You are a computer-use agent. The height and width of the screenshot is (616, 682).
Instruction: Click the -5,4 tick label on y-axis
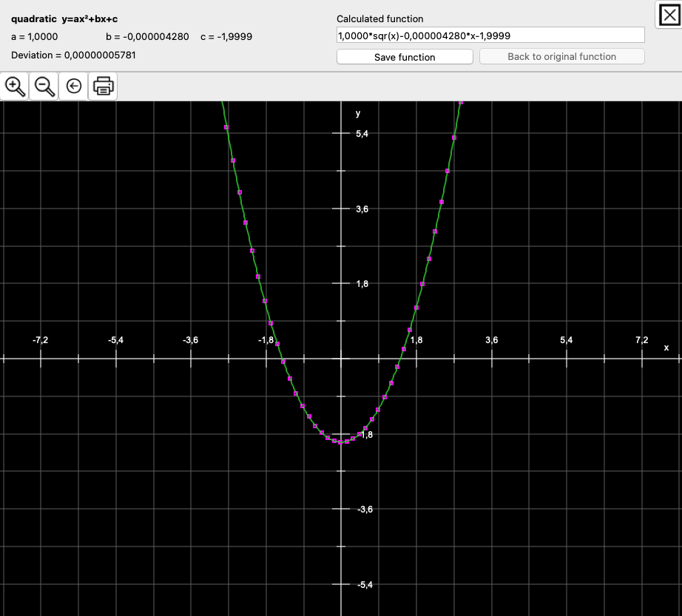[365, 585]
